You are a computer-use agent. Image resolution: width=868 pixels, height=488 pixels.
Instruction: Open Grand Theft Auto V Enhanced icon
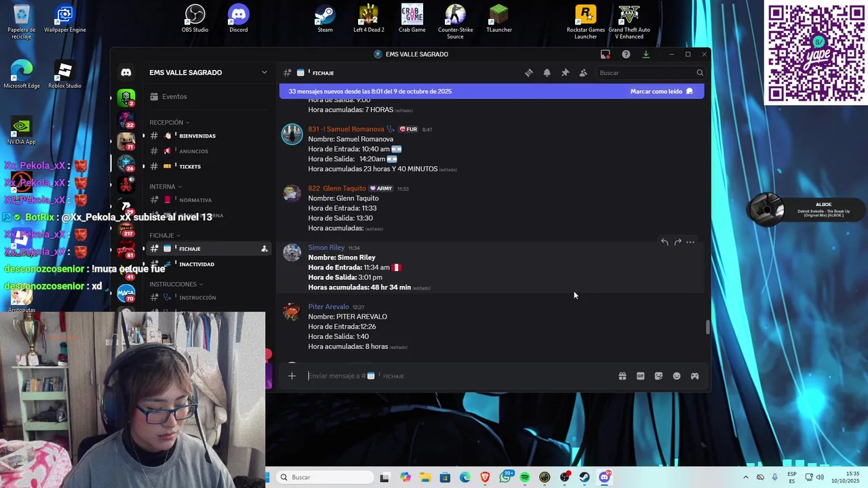tap(629, 22)
